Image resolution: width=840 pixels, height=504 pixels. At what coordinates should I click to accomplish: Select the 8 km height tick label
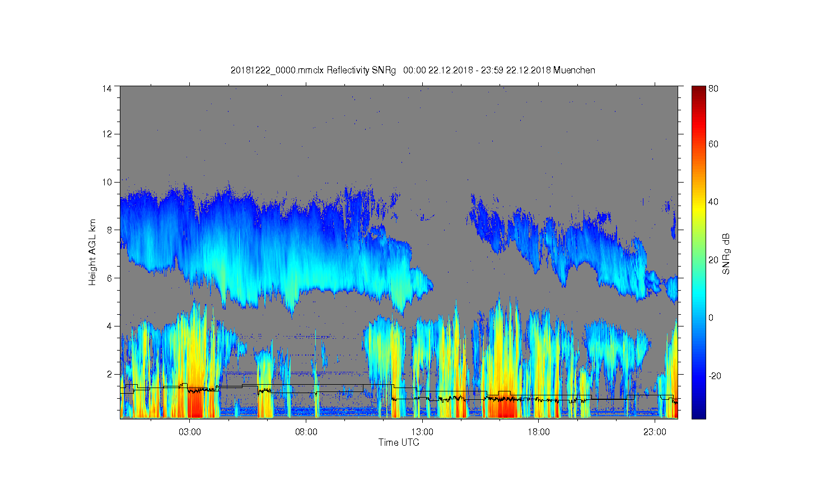110,230
